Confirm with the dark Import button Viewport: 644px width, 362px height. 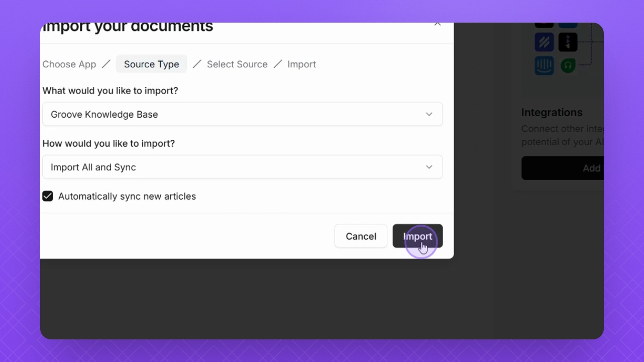coord(417,236)
